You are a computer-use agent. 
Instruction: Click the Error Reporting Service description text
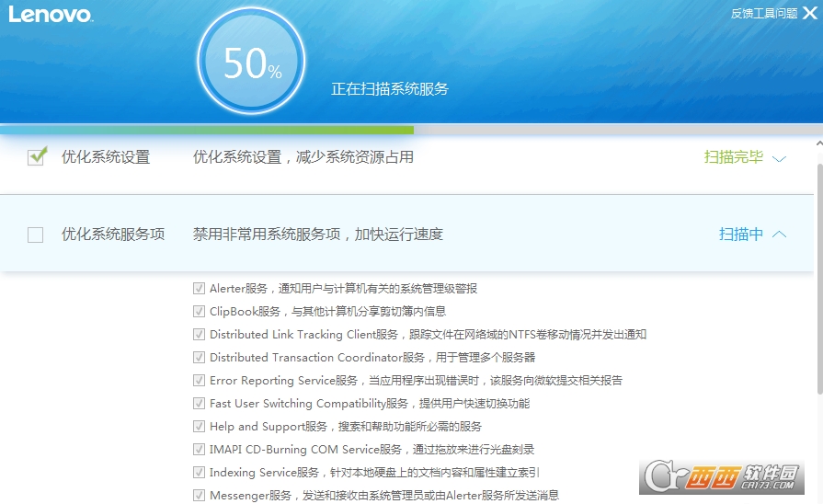pos(416,380)
